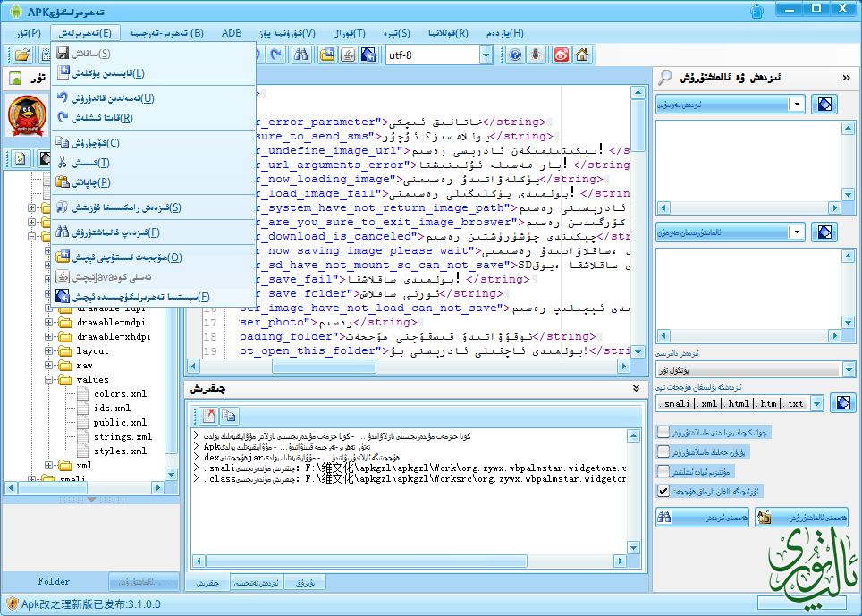862x616 pixels.
Task: Click the binoculars find icon in toolbar
Action: tap(301, 55)
